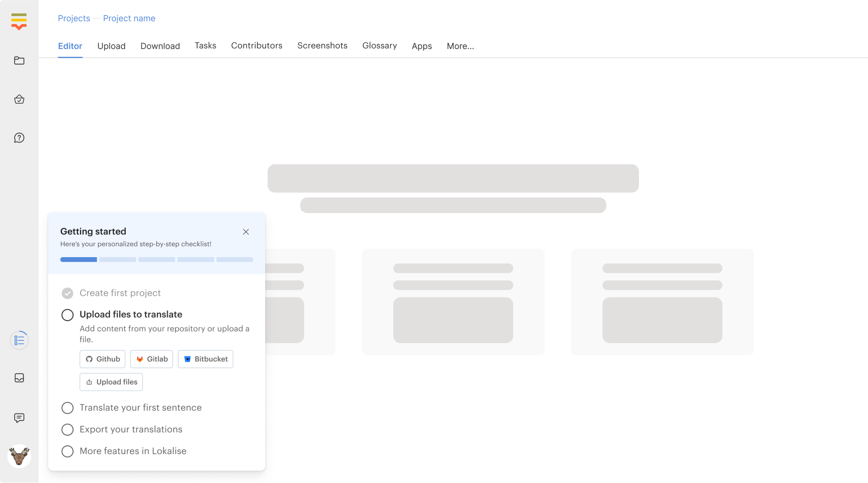
Task: Open the Project name breadcrumb link
Action: tap(129, 18)
